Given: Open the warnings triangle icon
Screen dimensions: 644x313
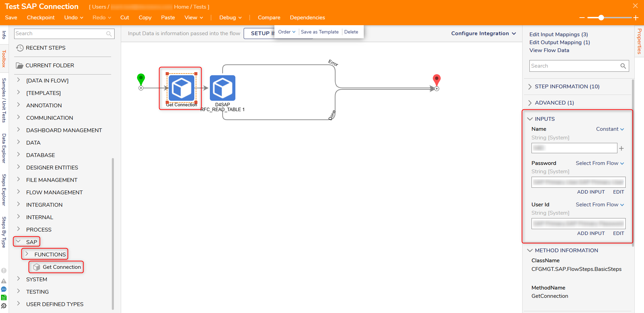Looking at the screenshot, I should tap(4, 281).
